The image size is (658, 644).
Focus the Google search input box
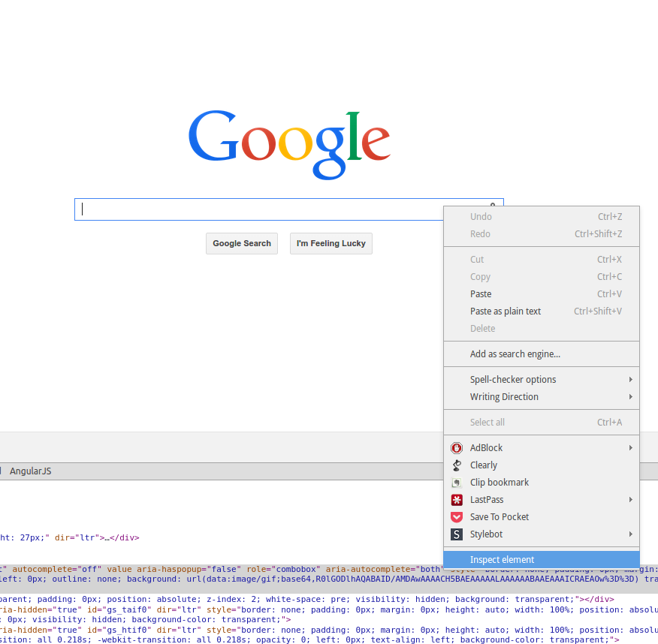point(259,209)
